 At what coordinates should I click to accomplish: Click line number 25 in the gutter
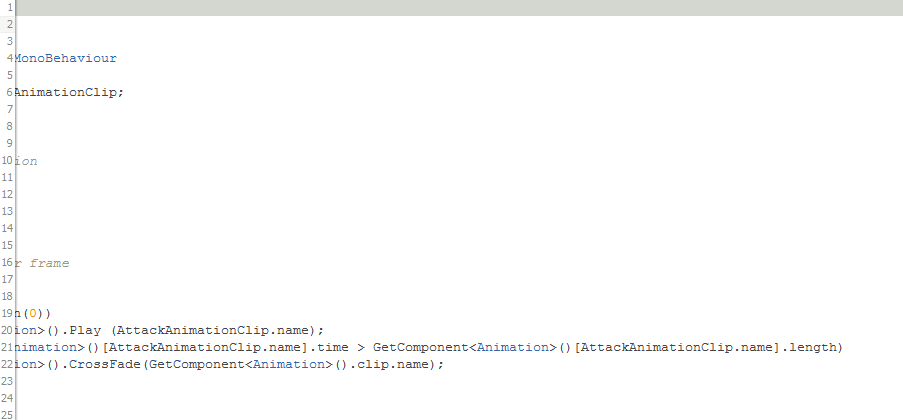7,415
